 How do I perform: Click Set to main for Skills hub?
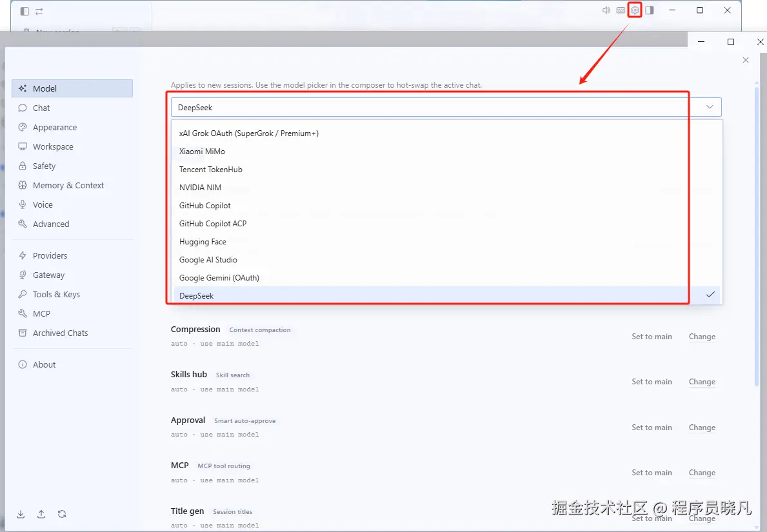[x=652, y=382]
